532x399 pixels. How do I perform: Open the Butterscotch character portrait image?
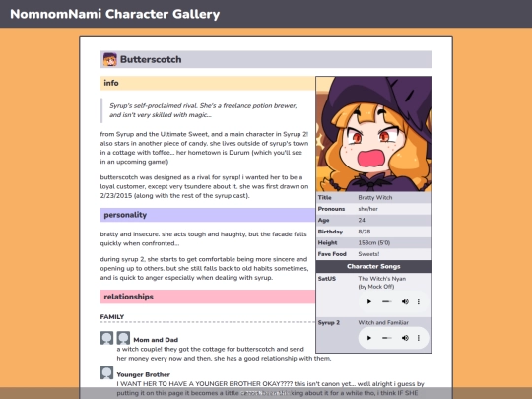point(373,134)
